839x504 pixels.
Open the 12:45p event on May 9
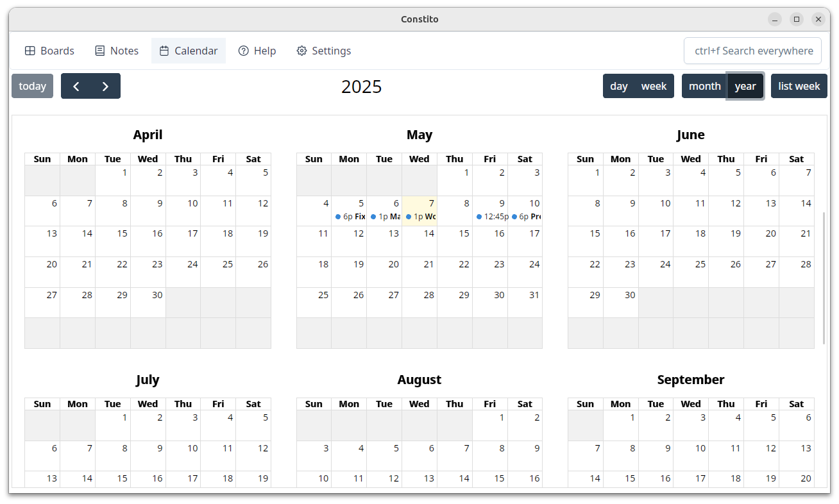click(491, 217)
